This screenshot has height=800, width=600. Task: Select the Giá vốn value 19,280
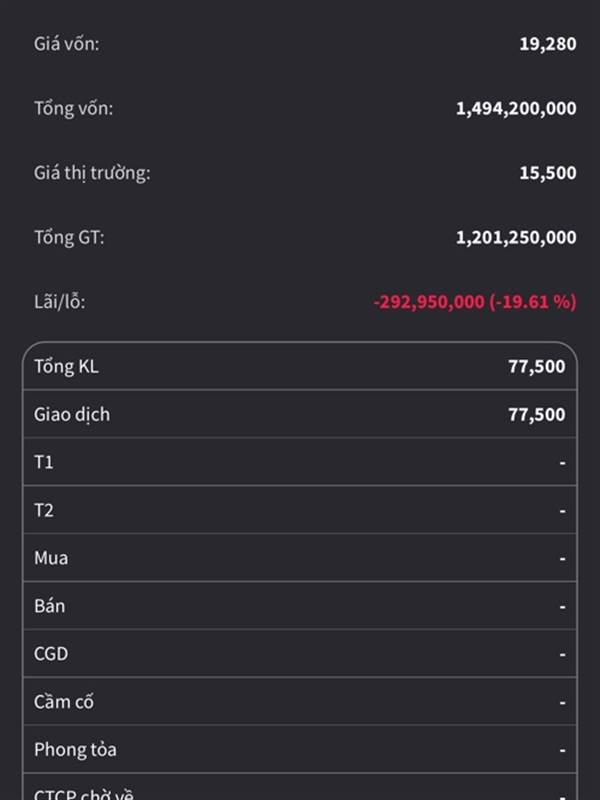point(547,44)
